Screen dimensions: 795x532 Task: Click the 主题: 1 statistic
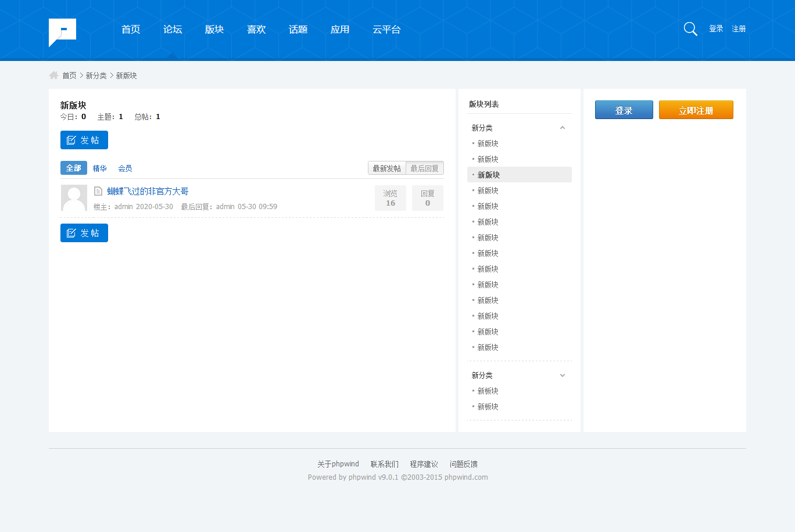[x=110, y=117]
